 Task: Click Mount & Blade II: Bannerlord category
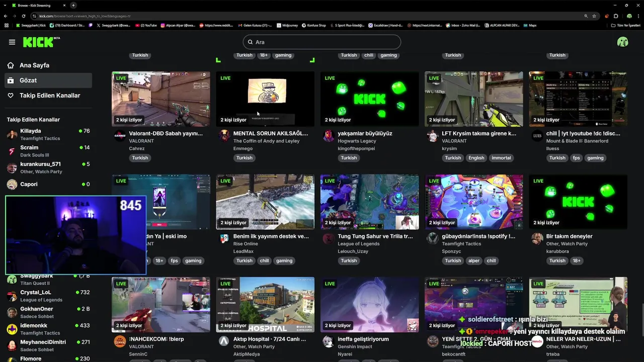[x=577, y=141]
